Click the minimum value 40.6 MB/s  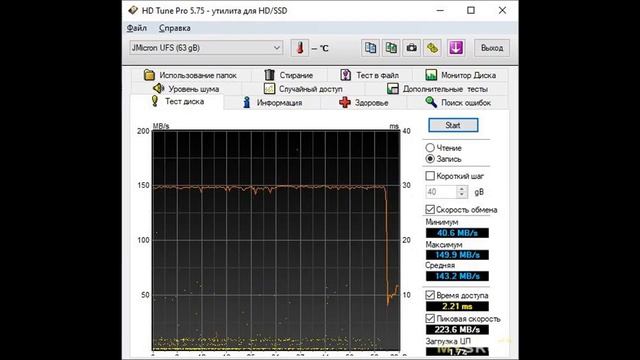(457, 233)
